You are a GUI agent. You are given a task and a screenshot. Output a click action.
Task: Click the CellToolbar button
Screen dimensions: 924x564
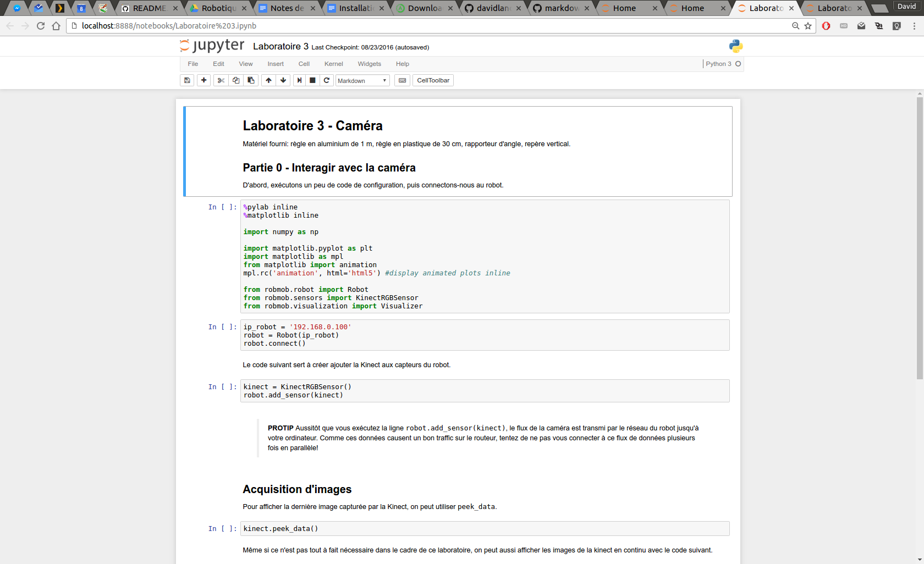point(433,80)
